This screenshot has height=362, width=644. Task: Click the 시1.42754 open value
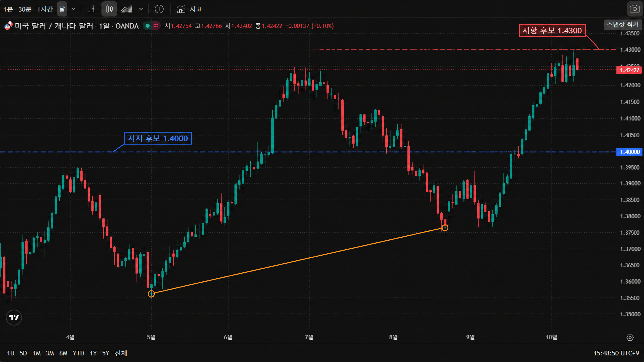[178, 26]
